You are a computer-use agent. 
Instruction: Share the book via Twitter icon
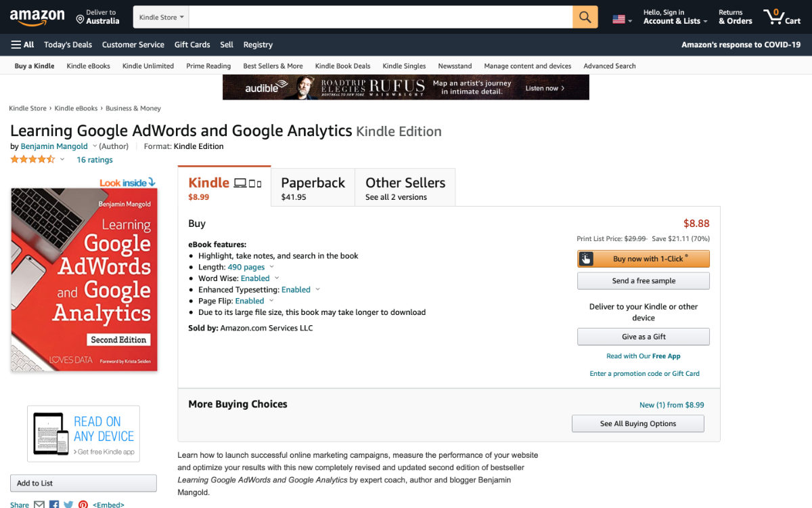[x=68, y=504]
